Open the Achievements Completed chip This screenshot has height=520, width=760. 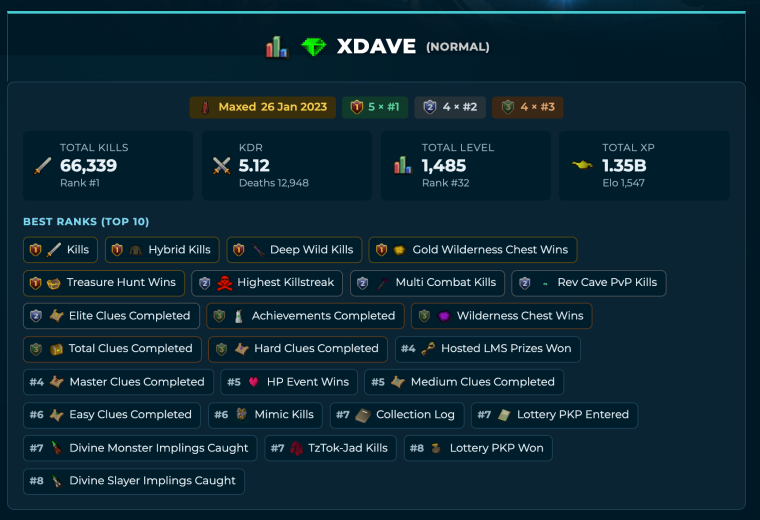click(305, 316)
